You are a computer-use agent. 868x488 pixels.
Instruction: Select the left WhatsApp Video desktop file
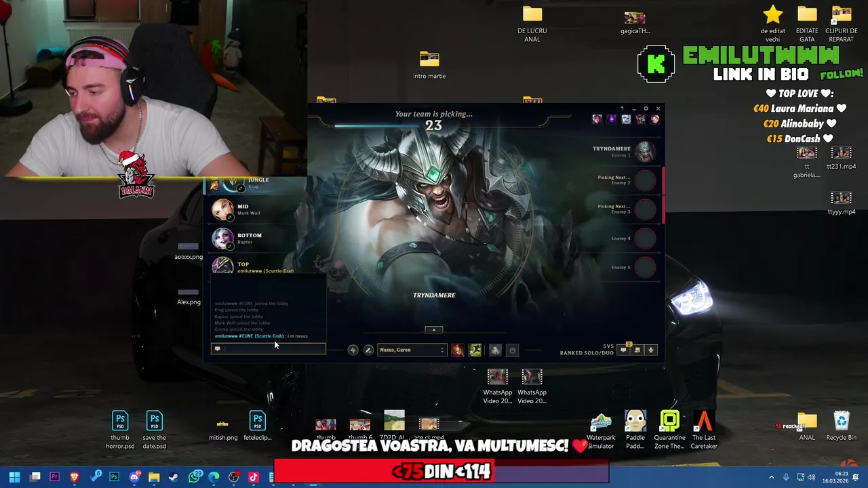point(498,386)
